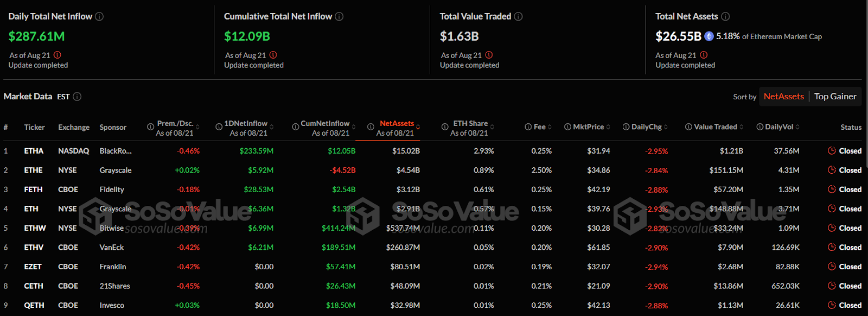Click the closed status clock icon for ETHE
The image size is (868, 316).
832,170
